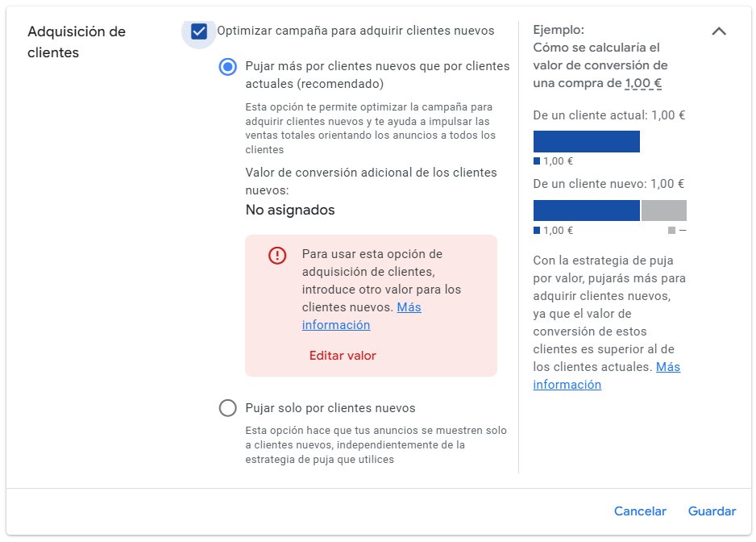Screen dimensions: 756x542
Task: Select Pujar más por clientes nuevos radio
Action: click(227, 67)
